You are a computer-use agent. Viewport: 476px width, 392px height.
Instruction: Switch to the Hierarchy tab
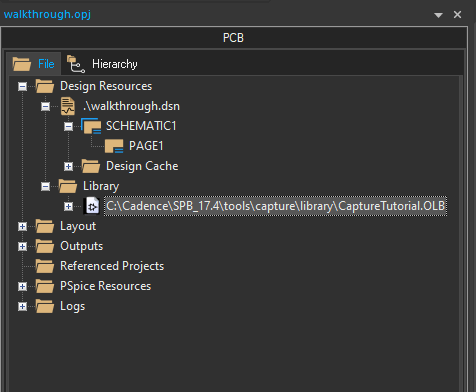click(x=102, y=64)
